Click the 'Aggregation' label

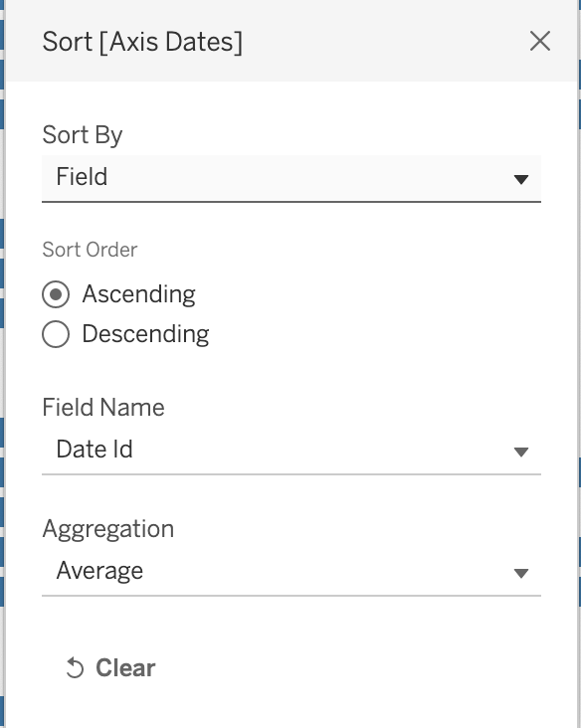click(x=108, y=529)
